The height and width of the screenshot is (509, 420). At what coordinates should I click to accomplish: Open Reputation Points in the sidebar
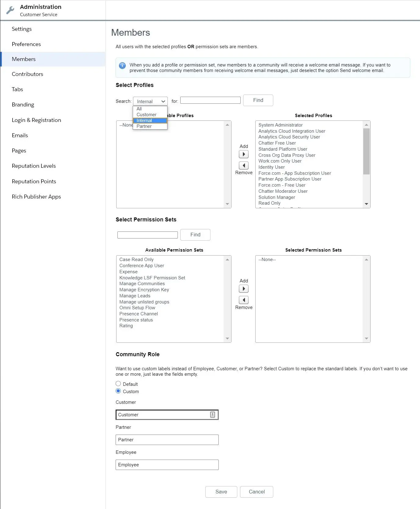tap(34, 181)
